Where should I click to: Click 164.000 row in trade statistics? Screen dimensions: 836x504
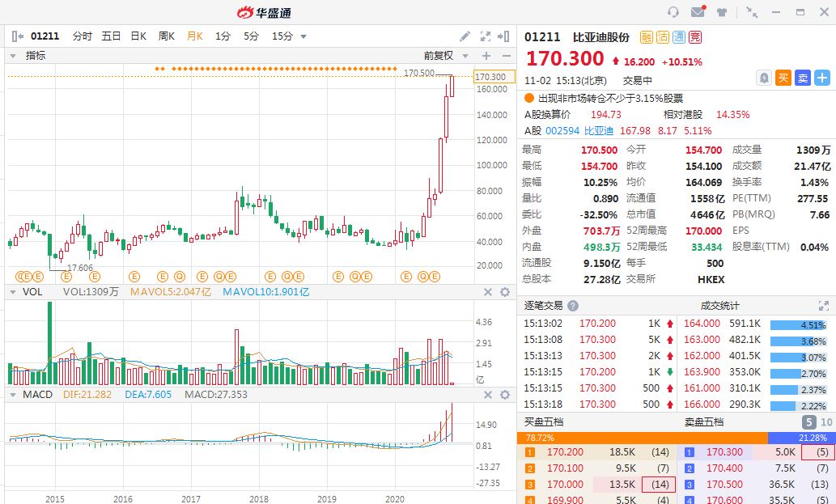coord(756,324)
